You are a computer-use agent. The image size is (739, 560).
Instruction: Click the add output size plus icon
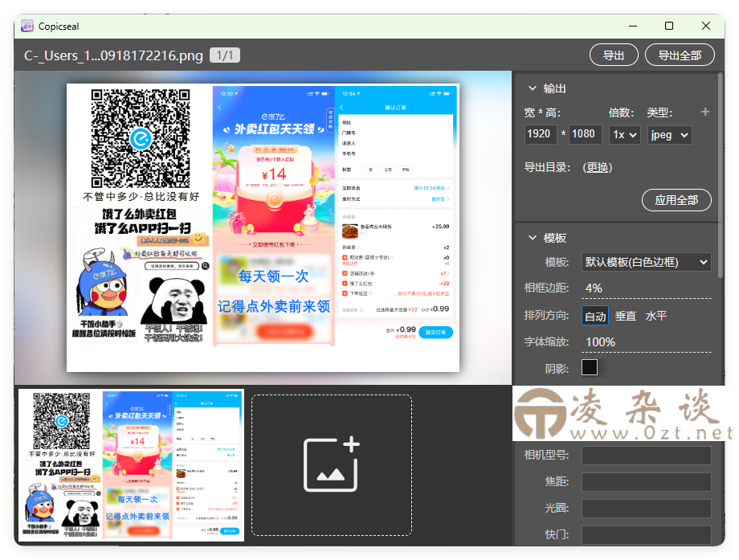point(705,112)
